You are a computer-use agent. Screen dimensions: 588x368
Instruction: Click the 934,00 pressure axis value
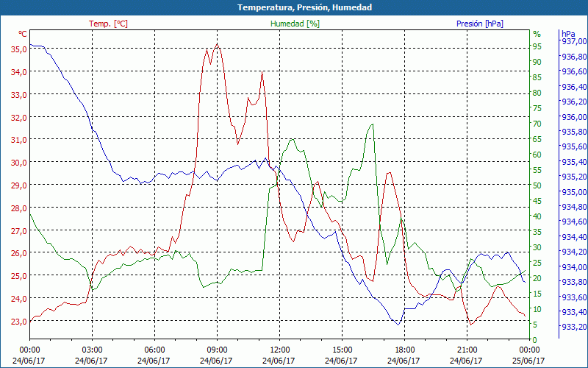[x=574, y=267]
